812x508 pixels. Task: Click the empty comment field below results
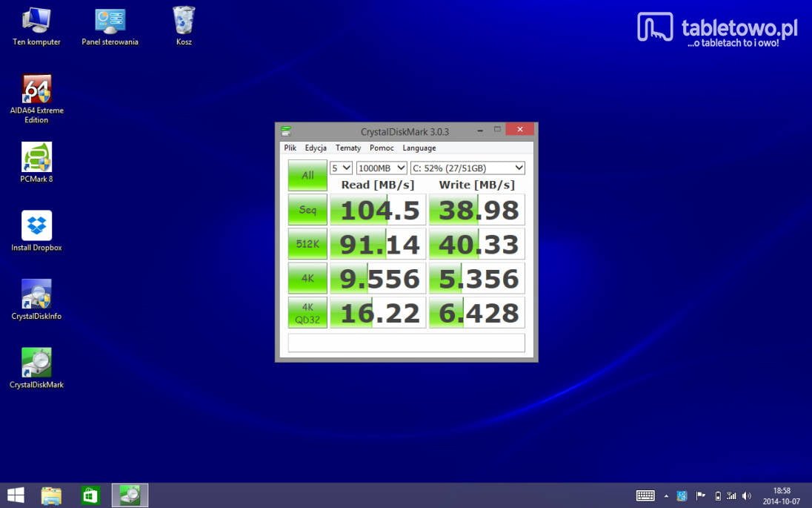pos(407,343)
